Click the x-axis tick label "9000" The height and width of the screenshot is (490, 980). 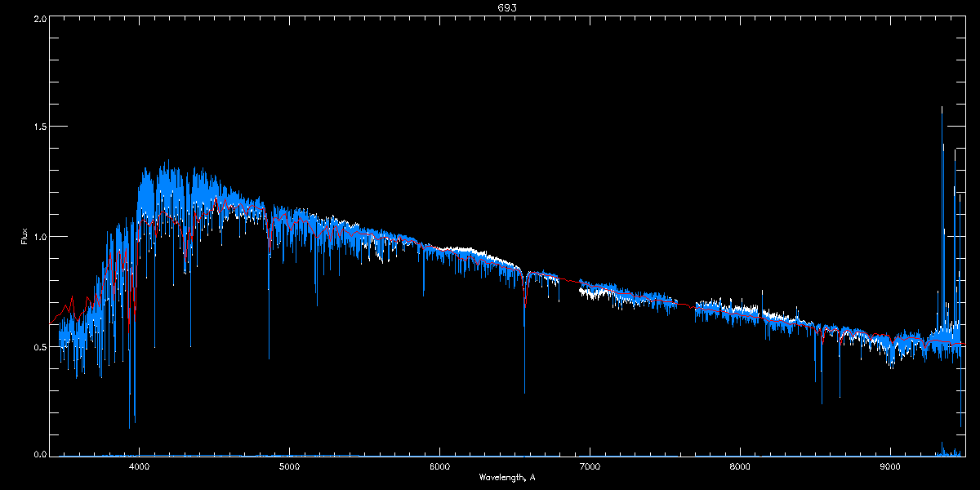(x=890, y=466)
